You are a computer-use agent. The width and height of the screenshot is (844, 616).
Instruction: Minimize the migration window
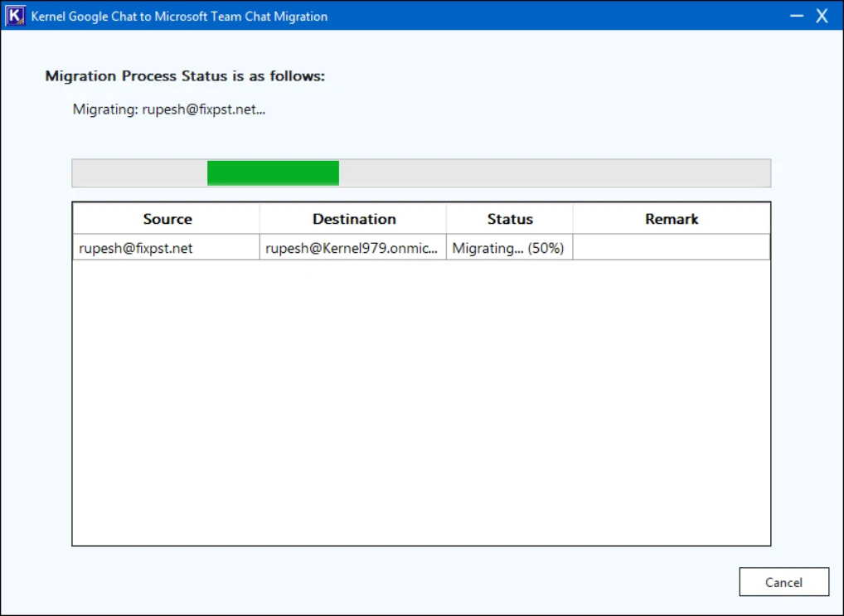point(797,16)
